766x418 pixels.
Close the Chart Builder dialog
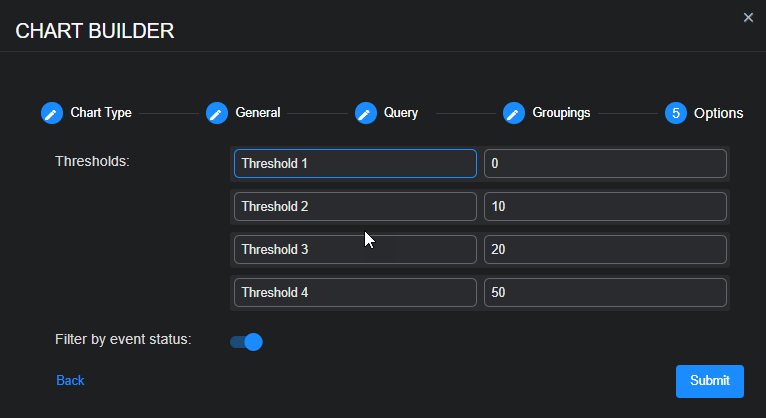click(x=748, y=17)
